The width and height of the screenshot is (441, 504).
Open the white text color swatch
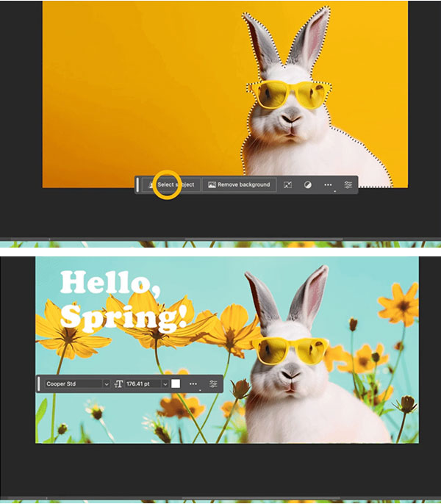tap(176, 384)
